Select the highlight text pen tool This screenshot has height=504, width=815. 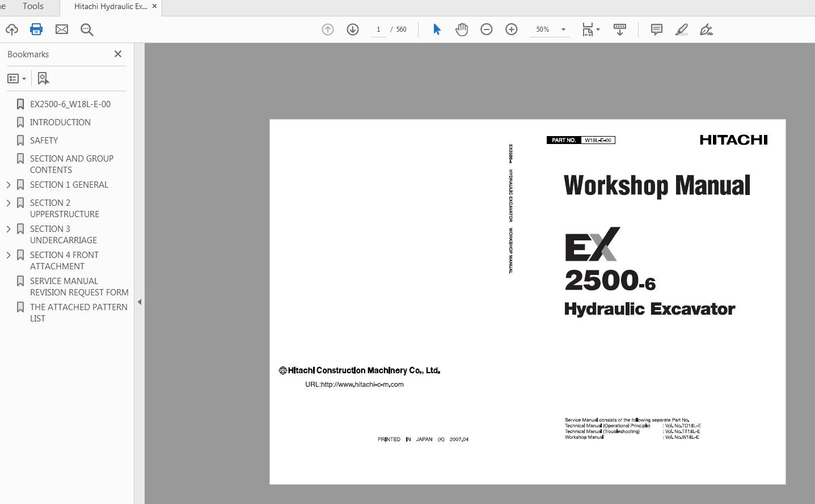[x=682, y=29]
